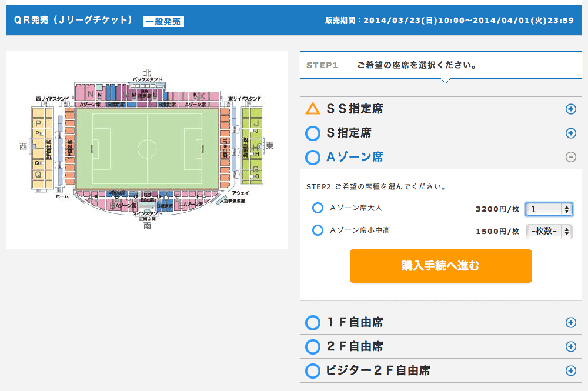
Task: Select the SS指定席 seat category
Action: (355, 109)
